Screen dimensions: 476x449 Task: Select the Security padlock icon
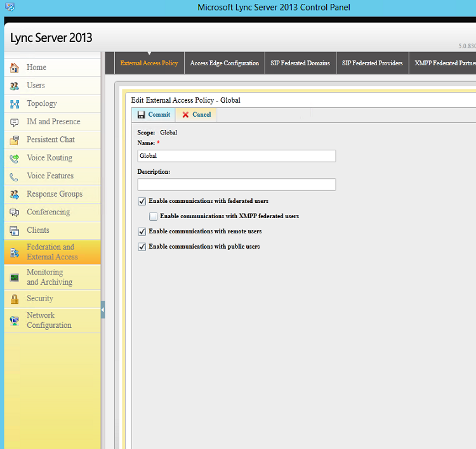click(14, 299)
